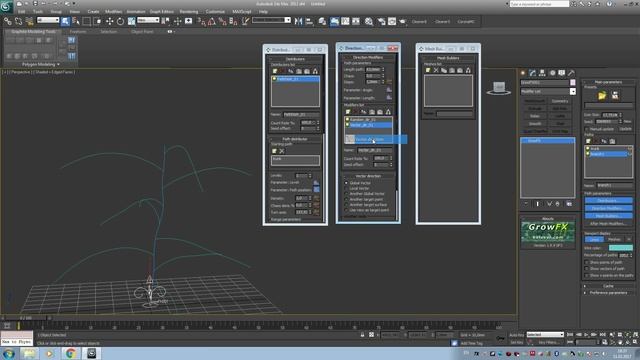The height and width of the screenshot is (360, 640).
Task: Open the Rendering menu
Action: pyautogui.click(x=189, y=12)
